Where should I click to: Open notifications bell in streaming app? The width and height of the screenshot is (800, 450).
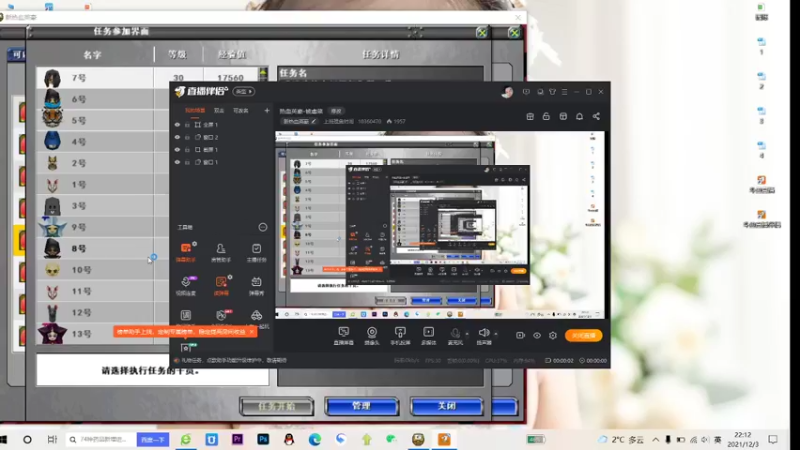click(x=580, y=116)
